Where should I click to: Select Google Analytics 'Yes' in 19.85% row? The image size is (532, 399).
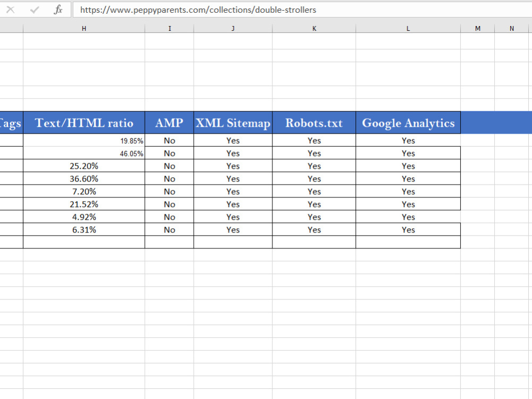tap(408, 140)
